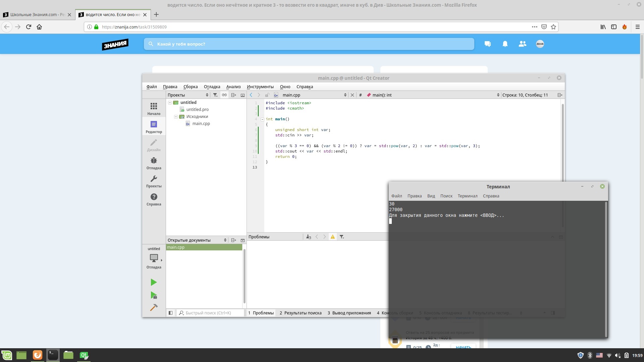Collapse the untitled project tree node
Image resolution: width=644 pixels, height=362 pixels.
point(170,103)
